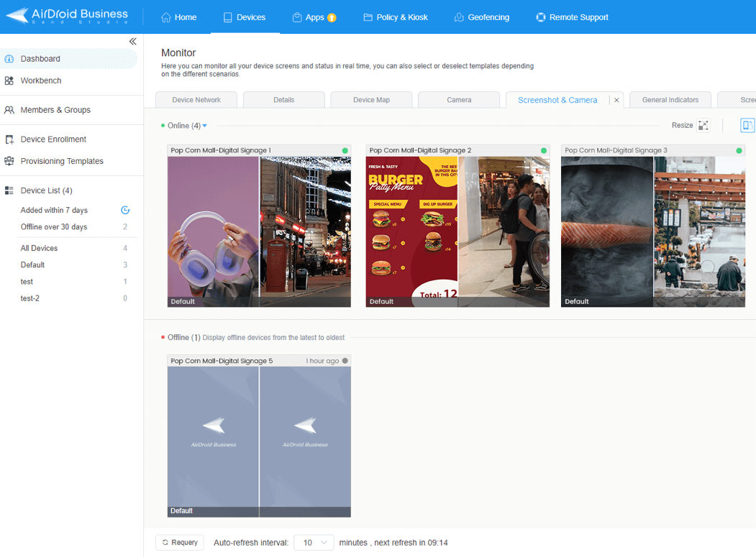756x557 pixels.
Task: Open the Devices menu
Action: tap(245, 17)
